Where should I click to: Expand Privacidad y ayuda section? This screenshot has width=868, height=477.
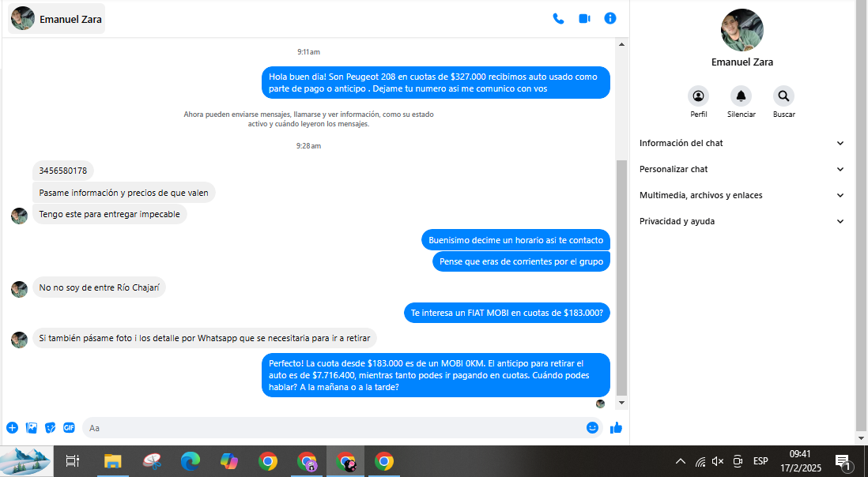click(x=742, y=221)
